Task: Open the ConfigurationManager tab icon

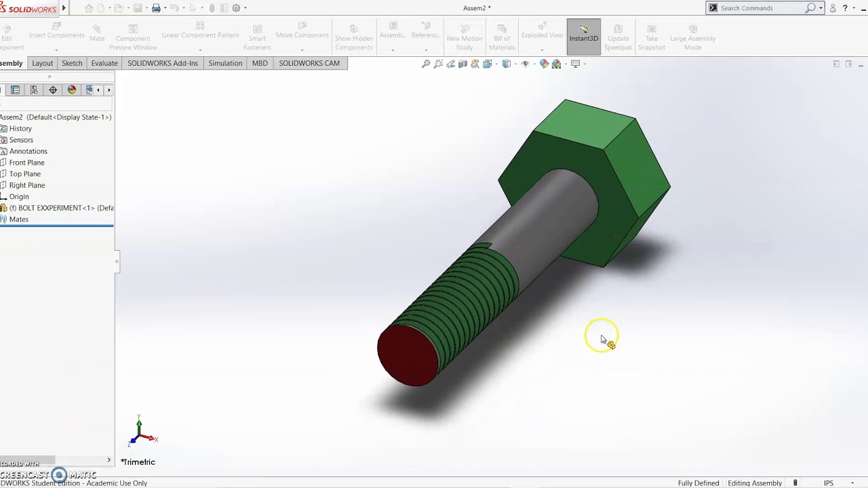Action: point(34,89)
